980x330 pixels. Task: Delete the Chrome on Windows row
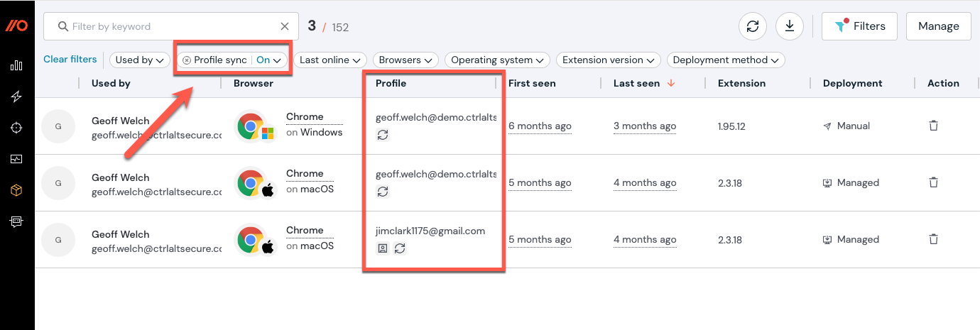[934, 126]
